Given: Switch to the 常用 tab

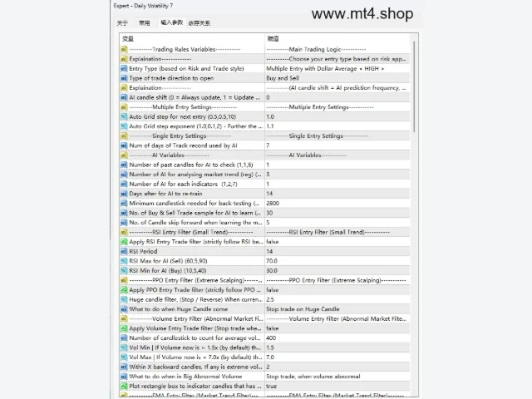Looking at the screenshot, I should coord(144,23).
